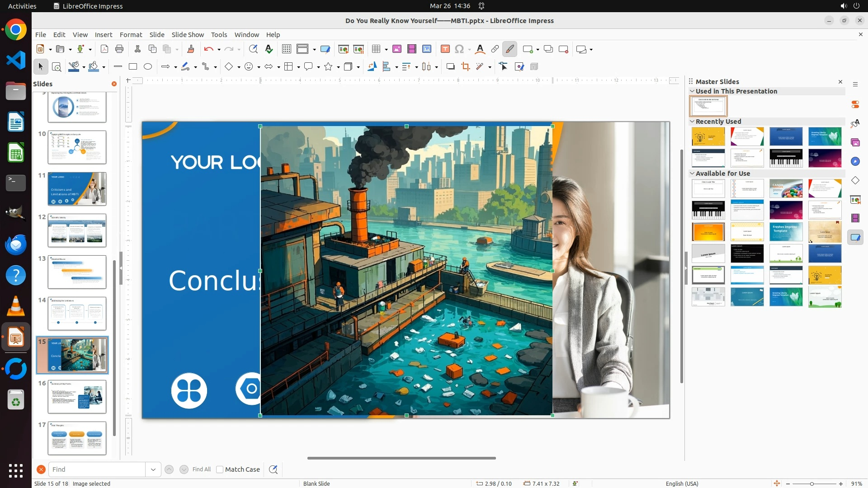The height and width of the screenshot is (488, 868).
Task: Enable the Match Case checkbox
Action: click(x=220, y=469)
